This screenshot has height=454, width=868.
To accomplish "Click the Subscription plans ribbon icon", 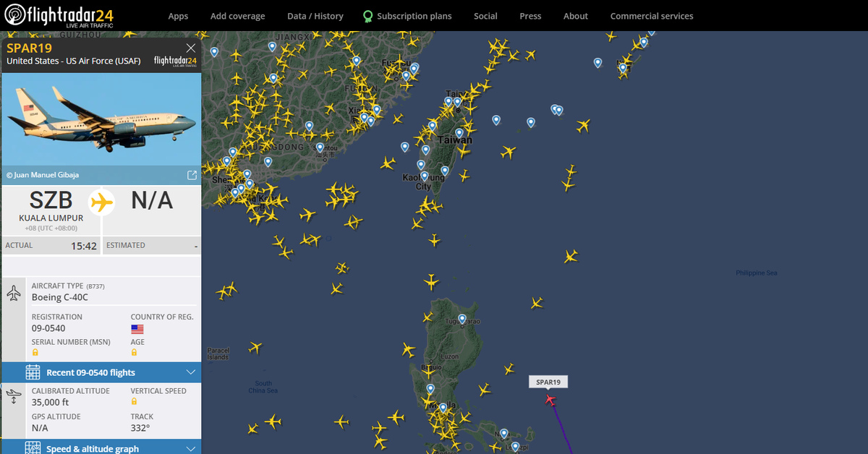I will coord(367,16).
